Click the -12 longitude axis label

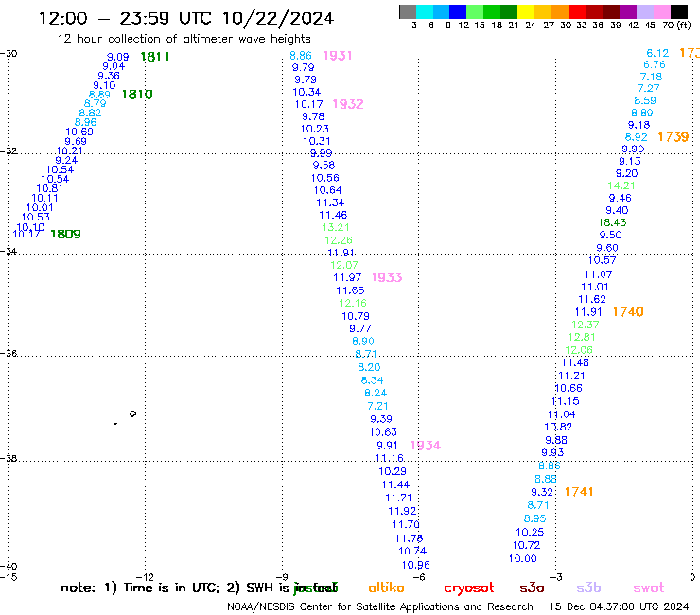coord(145,577)
